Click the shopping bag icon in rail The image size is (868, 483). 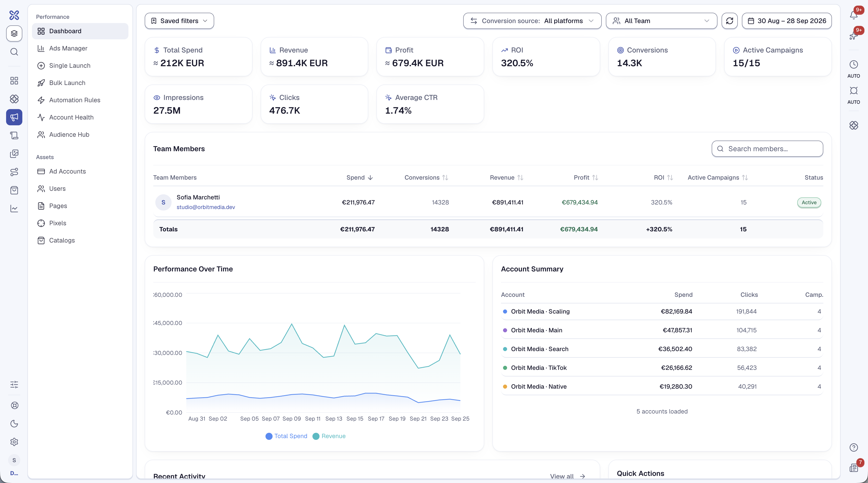14,191
